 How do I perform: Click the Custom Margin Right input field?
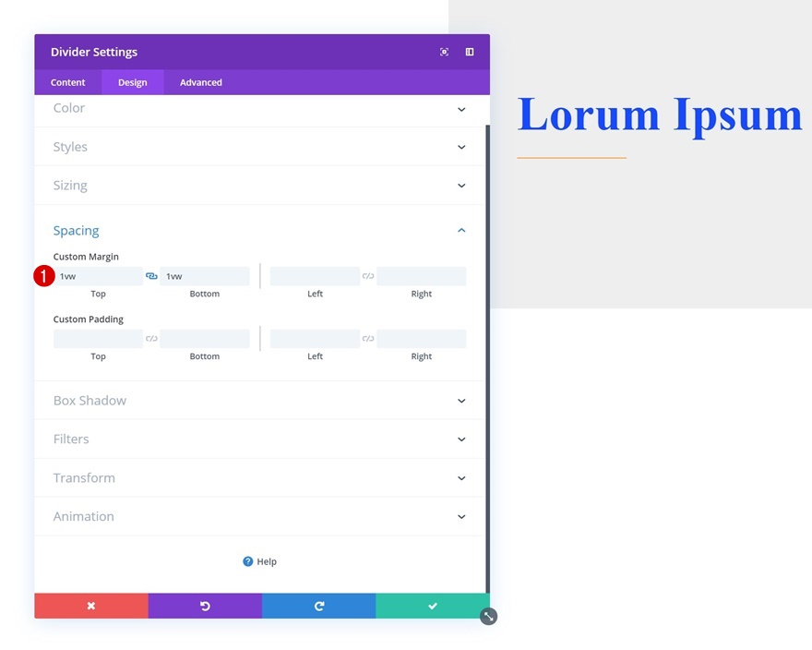(x=422, y=276)
